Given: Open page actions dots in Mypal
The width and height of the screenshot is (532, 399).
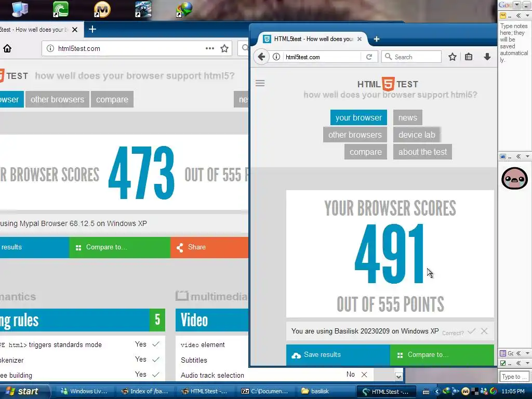Looking at the screenshot, I should [210, 48].
